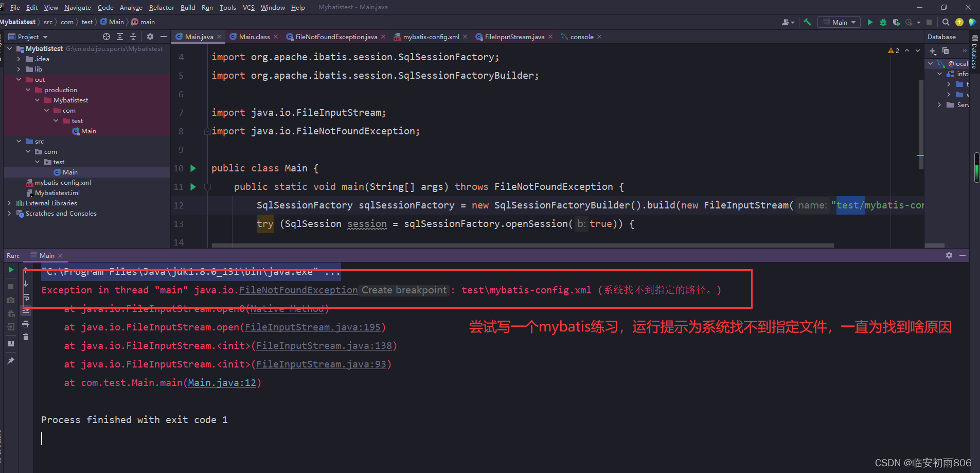Open Project panel gear options
This screenshot has height=473, width=980.
pos(150,37)
